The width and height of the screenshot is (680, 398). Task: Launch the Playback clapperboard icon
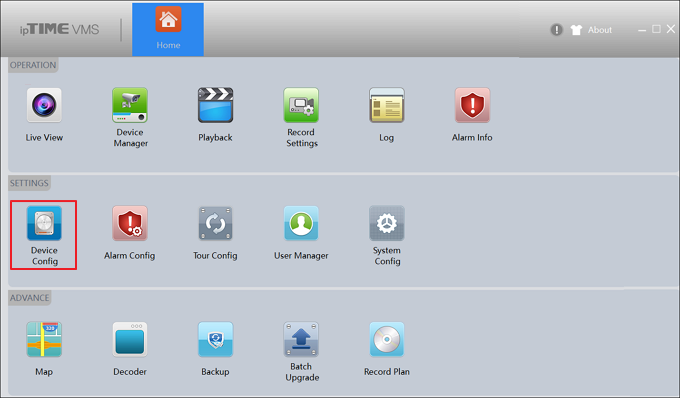coord(216,105)
